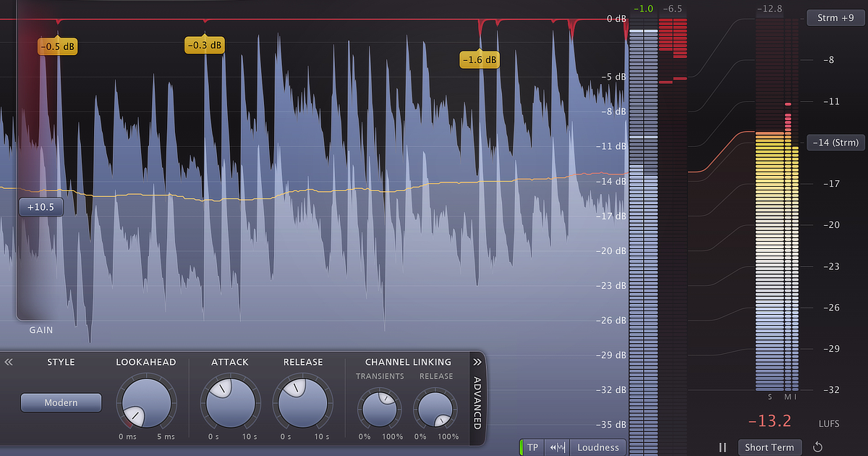This screenshot has width=868, height=456.
Task: Click the -14 (Strm) target marker
Action: pyautogui.click(x=835, y=143)
